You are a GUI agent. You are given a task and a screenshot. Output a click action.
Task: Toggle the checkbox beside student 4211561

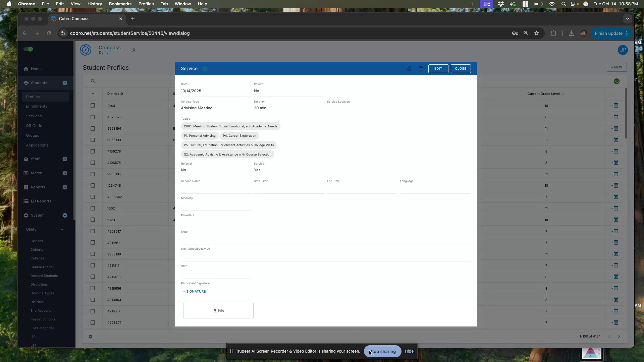click(x=93, y=242)
